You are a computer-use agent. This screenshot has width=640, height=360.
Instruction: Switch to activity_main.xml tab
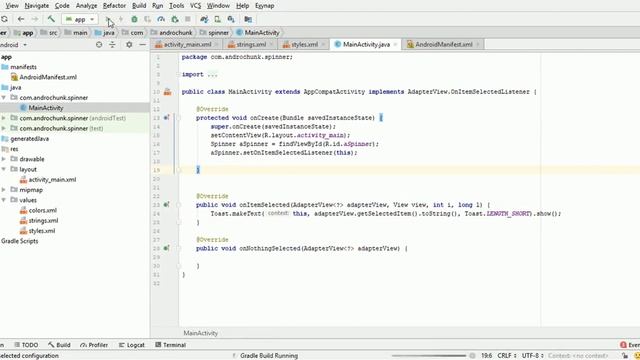tap(187, 44)
